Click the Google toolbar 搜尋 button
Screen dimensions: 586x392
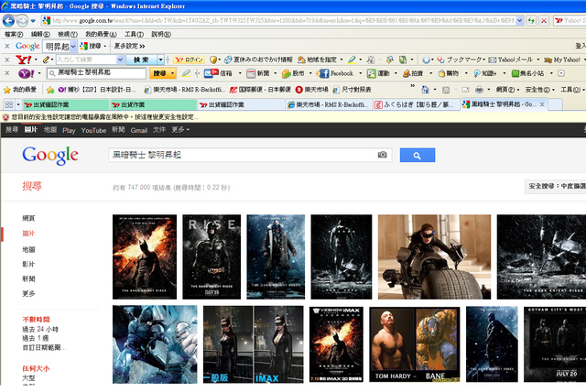(92, 46)
